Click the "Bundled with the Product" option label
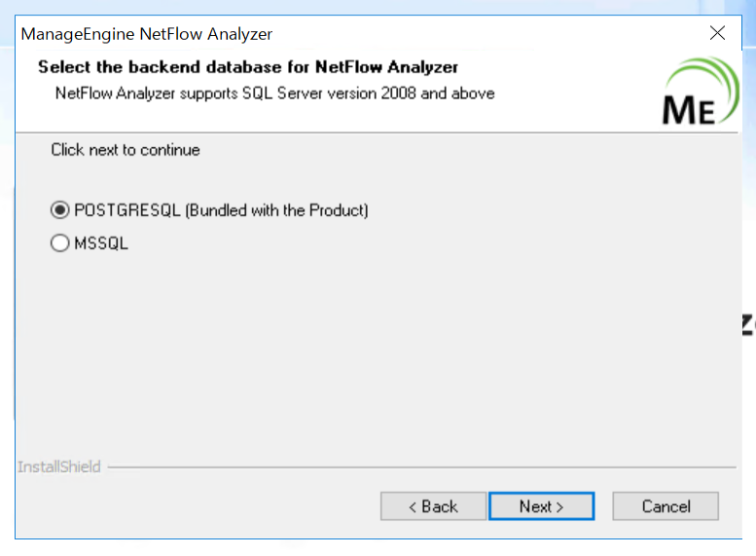 pos(276,210)
